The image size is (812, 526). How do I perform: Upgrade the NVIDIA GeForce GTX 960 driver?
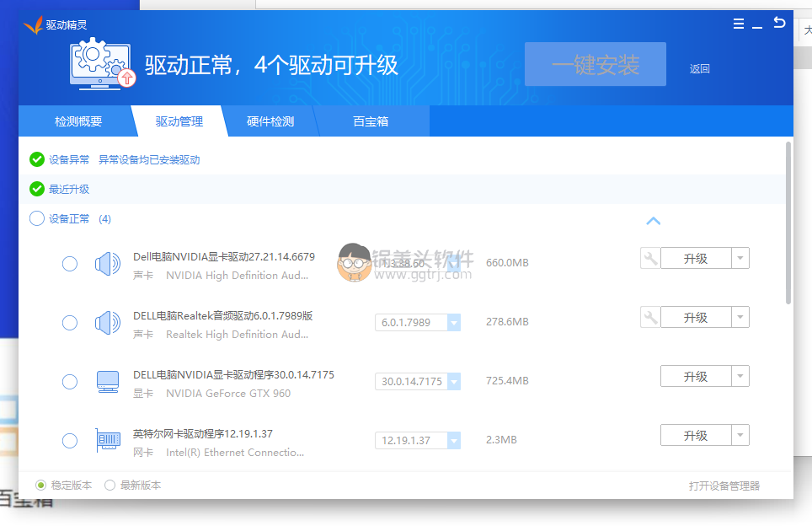(696, 376)
